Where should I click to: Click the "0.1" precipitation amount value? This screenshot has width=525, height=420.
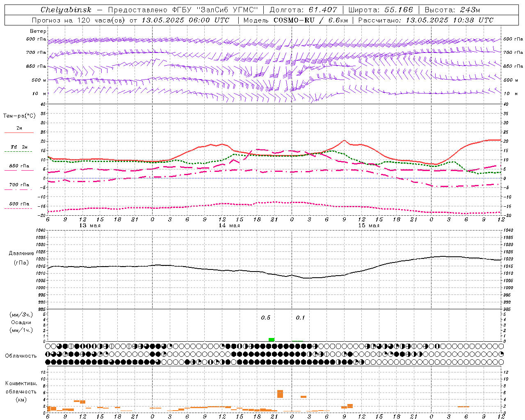pos(301,317)
